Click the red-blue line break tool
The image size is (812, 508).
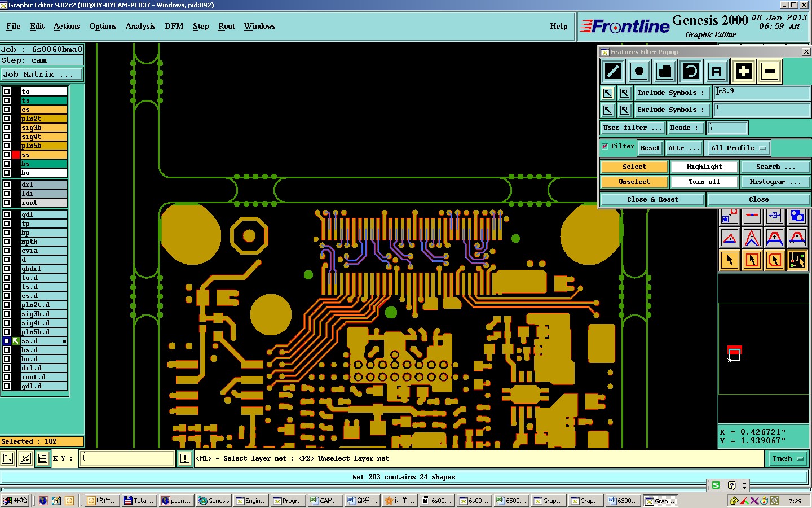pyautogui.click(x=752, y=216)
